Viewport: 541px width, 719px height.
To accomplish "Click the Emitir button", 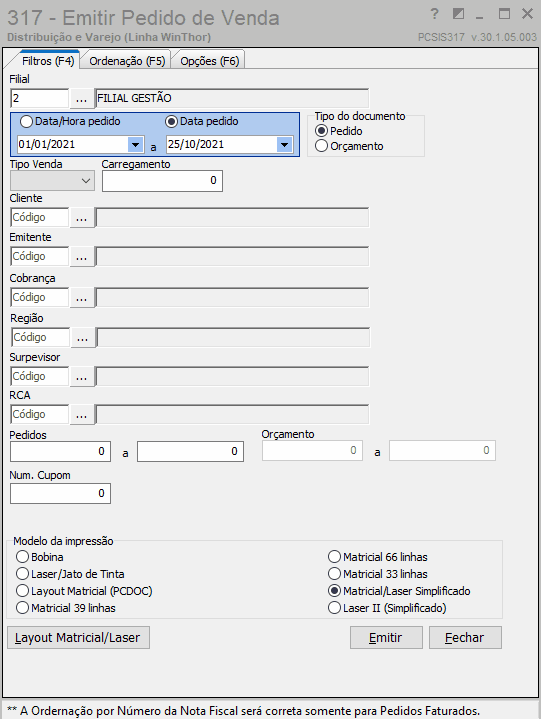I will coord(386,638).
